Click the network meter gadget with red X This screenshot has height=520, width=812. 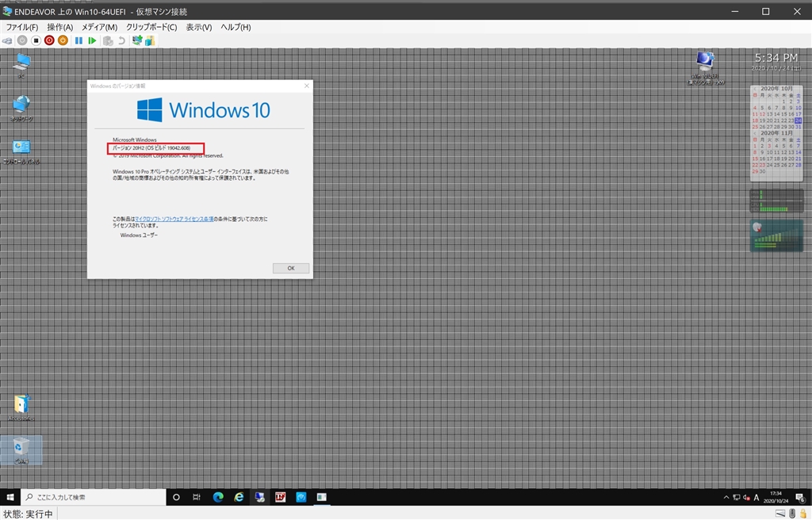(777, 235)
